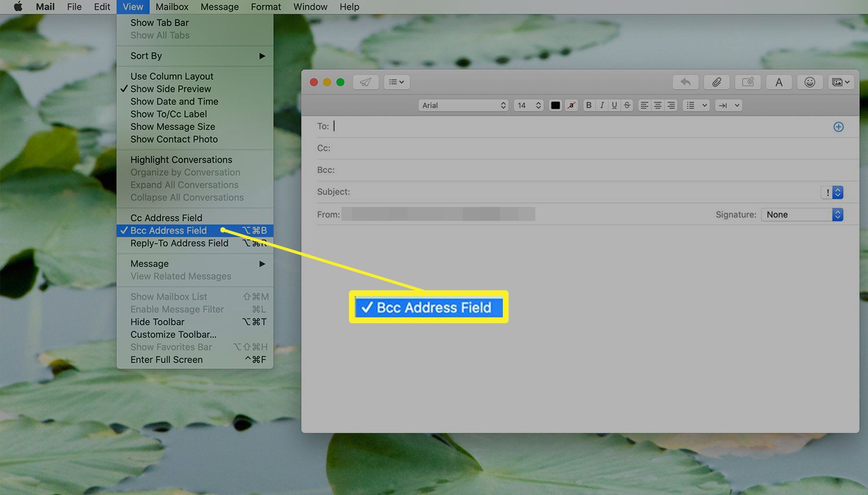
Task: Add a contact with blue plus icon
Action: click(838, 127)
